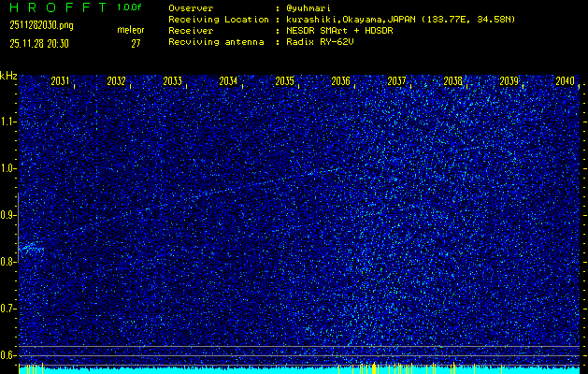Click the kHz axis unit label

8,75
